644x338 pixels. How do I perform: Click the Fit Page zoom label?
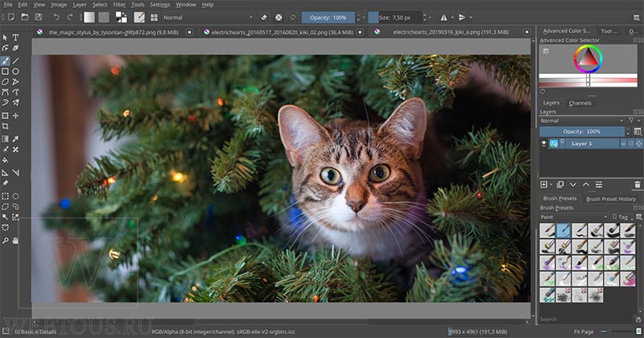584,332
